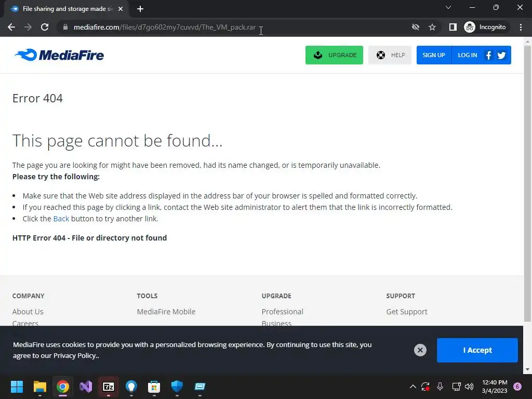Click SIGN UP
The height and width of the screenshot is (399, 532).
pos(434,55)
